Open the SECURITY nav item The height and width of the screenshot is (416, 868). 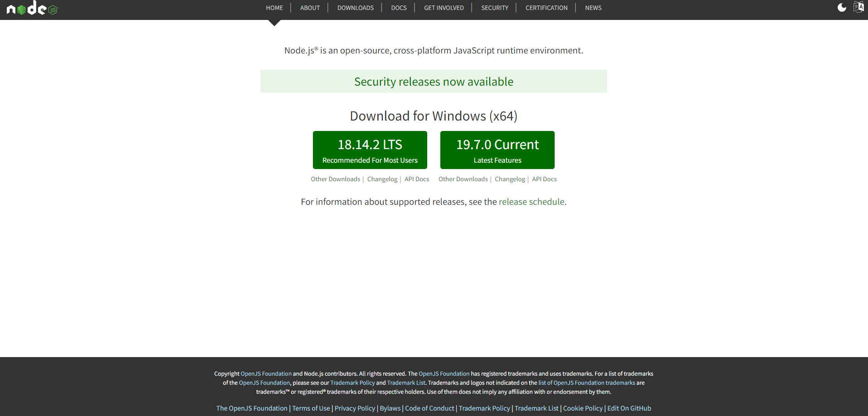(x=495, y=8)
